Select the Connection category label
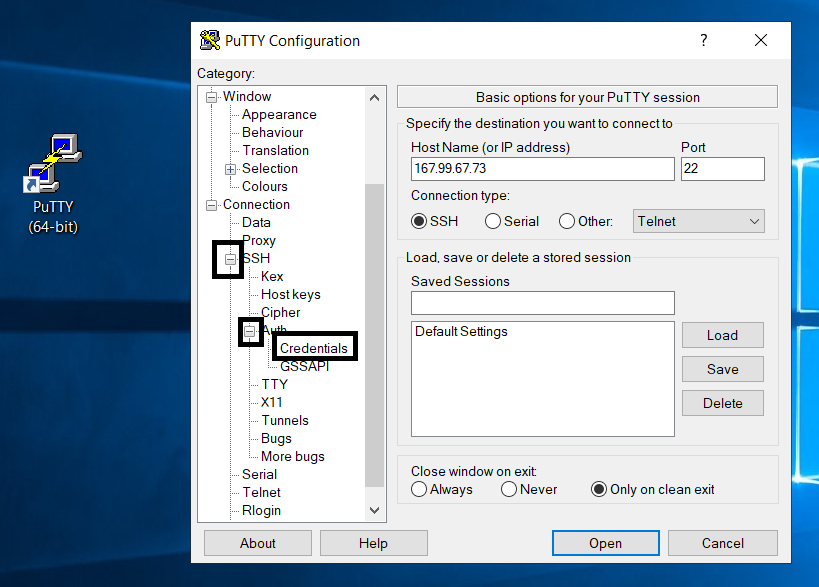819x587 pixels. (x=256, y=205)
